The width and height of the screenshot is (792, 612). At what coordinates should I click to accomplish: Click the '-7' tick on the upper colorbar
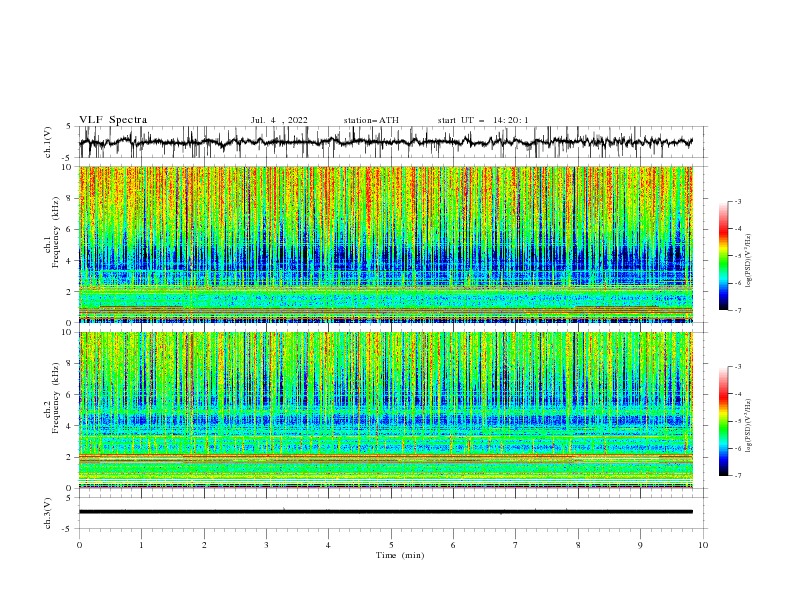point(738,310)
